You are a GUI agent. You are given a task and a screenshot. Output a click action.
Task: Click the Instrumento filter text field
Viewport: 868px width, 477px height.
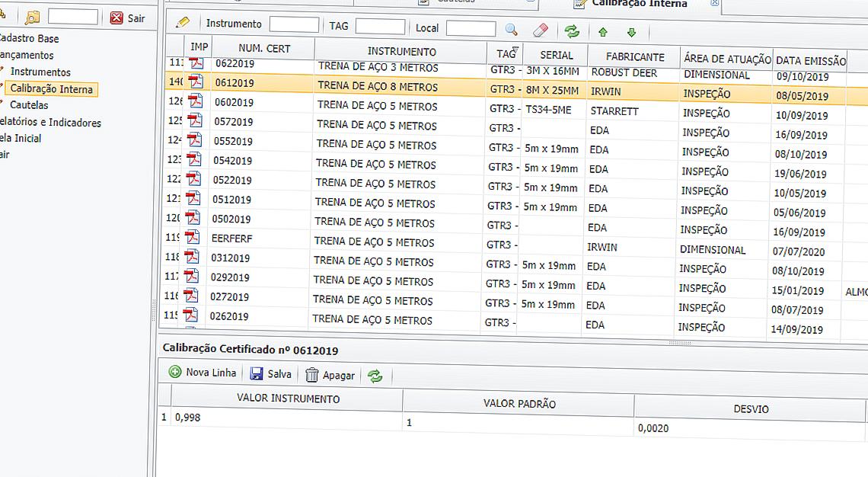[x=294, y=25]
